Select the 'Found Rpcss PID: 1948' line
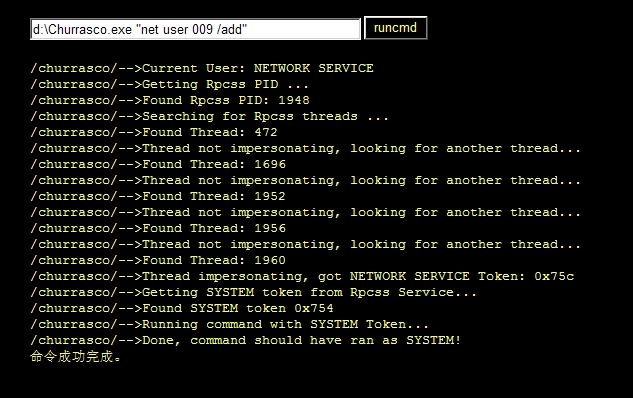This screenshot has height=398, width=633. (170, 100)
